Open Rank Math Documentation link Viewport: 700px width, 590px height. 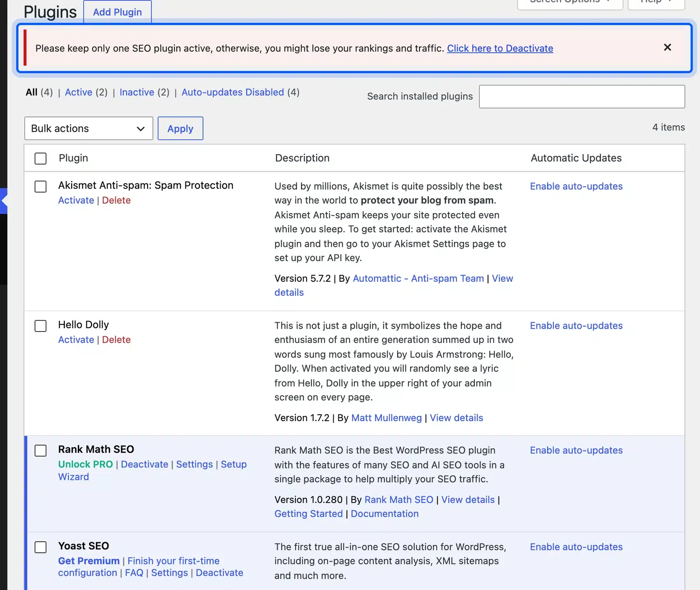[385, 514]
